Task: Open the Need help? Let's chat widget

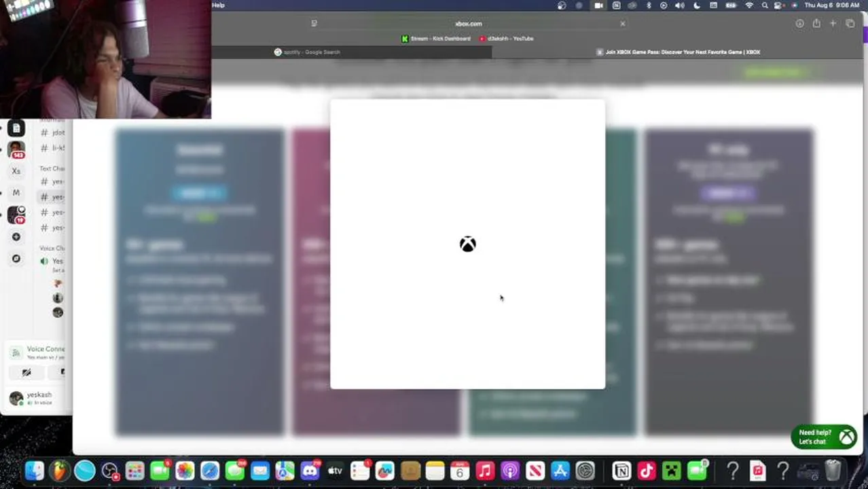Action: [x=824, y=437]
